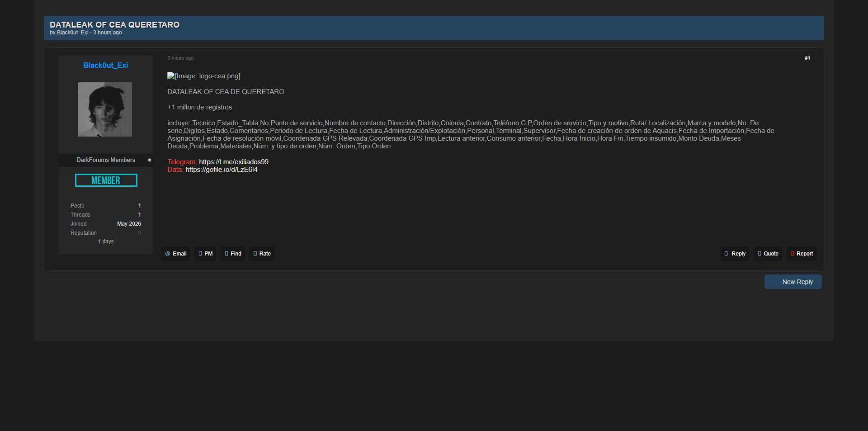Screen dimensions: 868x431
Task: Click the Email button under the post
Action: [x=176, y=254]
